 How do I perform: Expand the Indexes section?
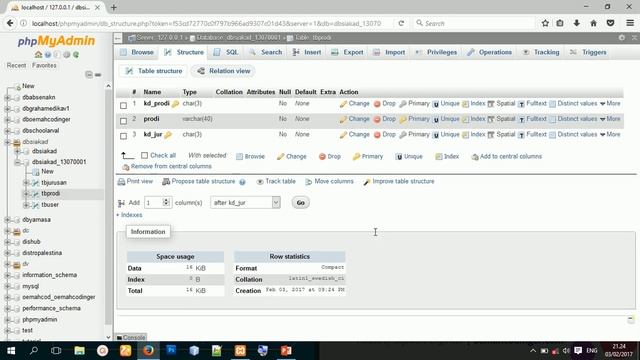(129, 215)
